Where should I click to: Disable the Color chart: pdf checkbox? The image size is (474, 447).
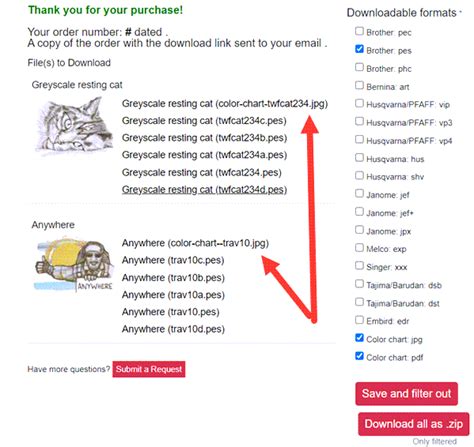(359, 356)
